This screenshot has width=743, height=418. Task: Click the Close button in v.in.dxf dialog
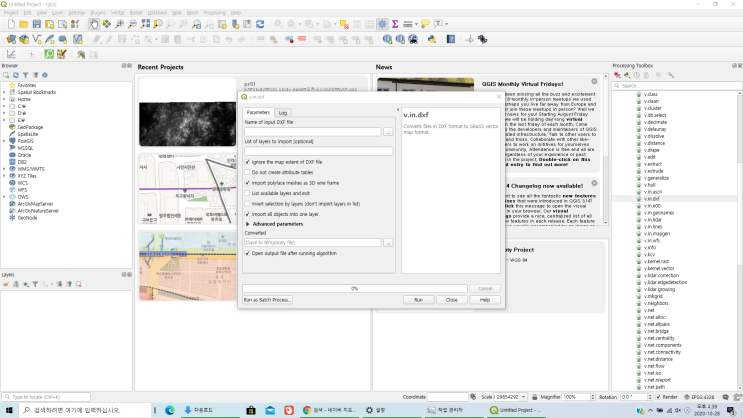452,300
